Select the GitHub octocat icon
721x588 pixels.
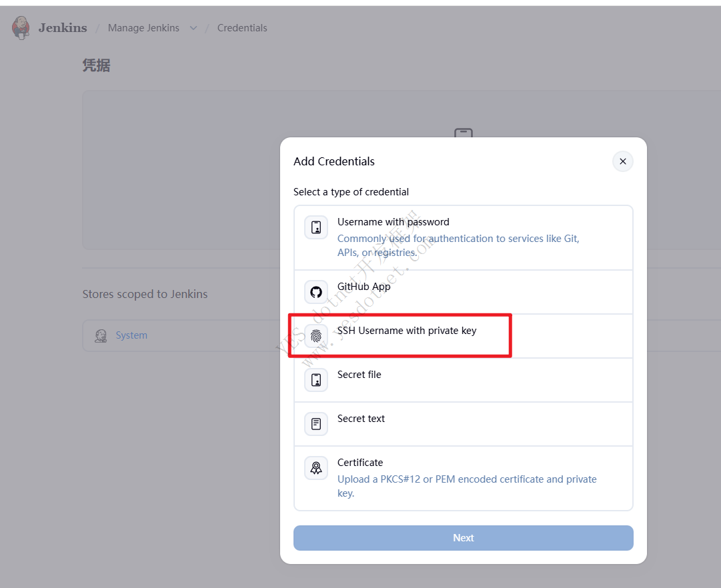(316, 292)
